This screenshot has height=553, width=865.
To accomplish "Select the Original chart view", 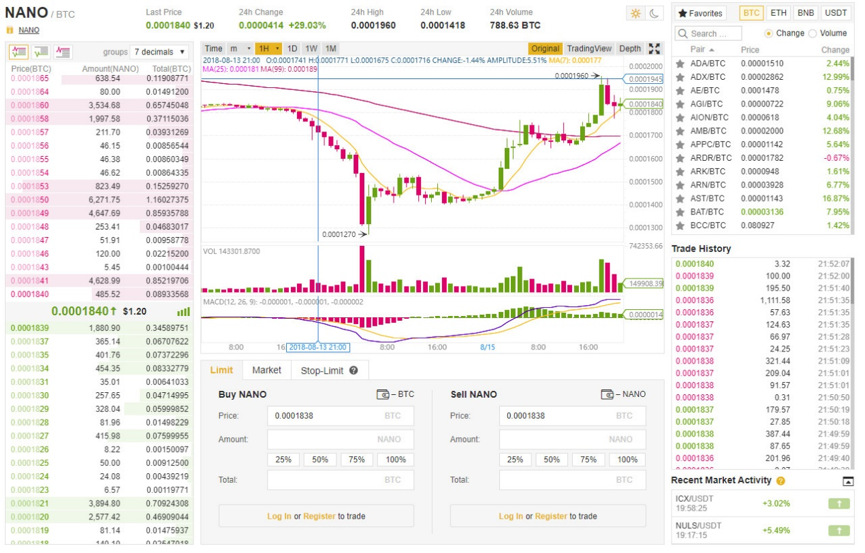I will click(x=545, y=49).
